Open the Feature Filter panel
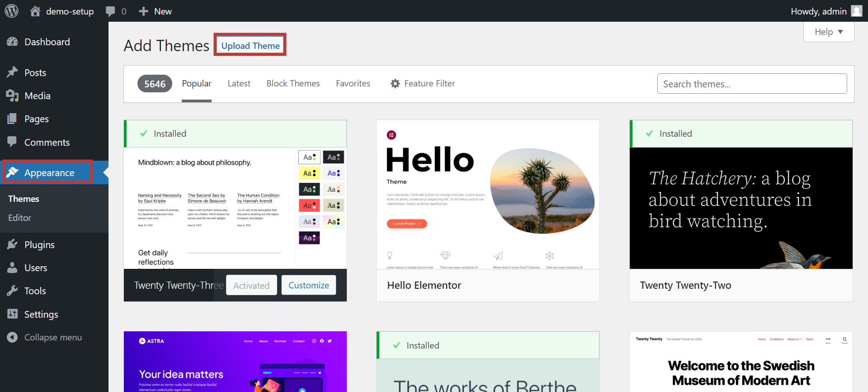This screenshot has width=868, height=392. tap(423, 84)
